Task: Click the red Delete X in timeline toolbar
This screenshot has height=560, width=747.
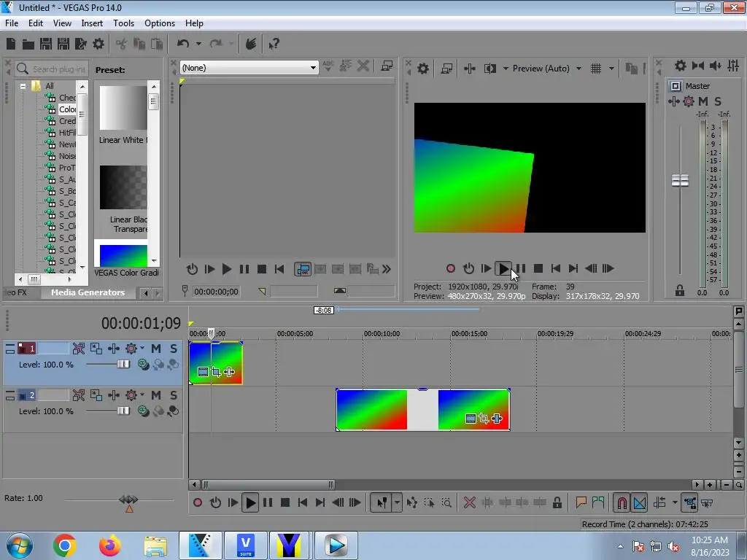Action: pos(470,502)
